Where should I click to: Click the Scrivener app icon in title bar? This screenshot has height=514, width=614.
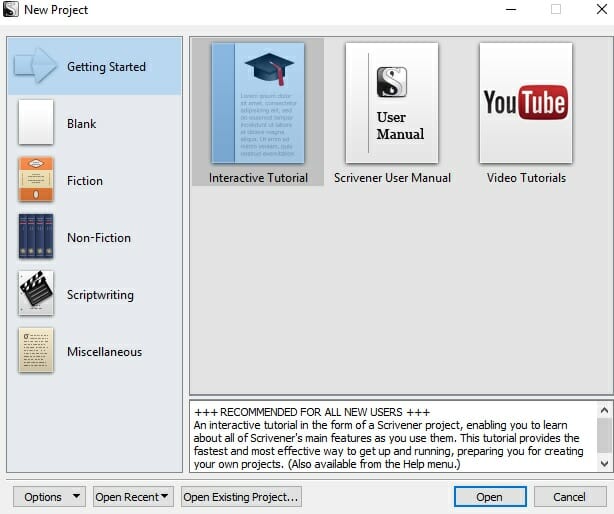(11, 9)
